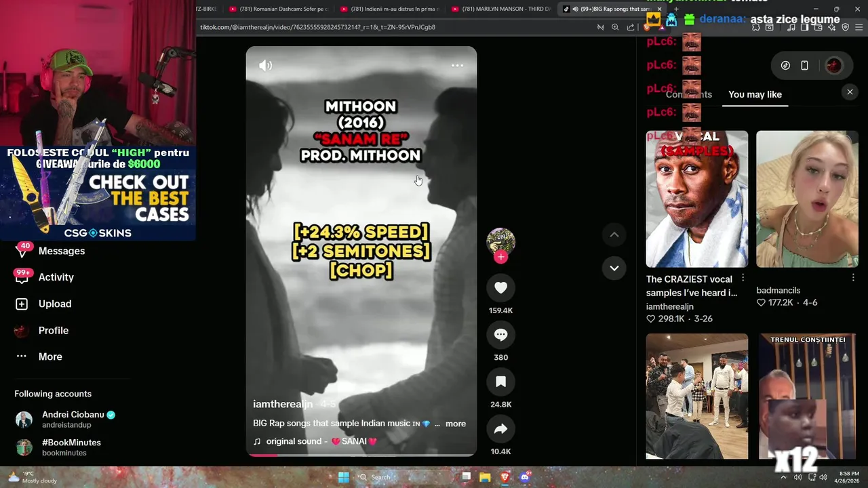Viewport: 868px width, 488px height.
Task: Open the MARILYN MANSON browser tab
Action: point(500,9)
